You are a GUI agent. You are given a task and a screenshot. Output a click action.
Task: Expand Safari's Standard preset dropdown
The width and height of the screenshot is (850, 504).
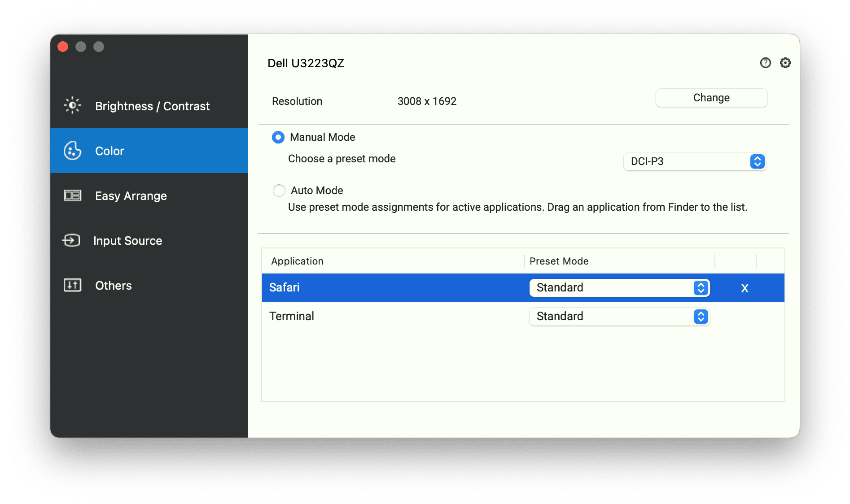[619, 288]
